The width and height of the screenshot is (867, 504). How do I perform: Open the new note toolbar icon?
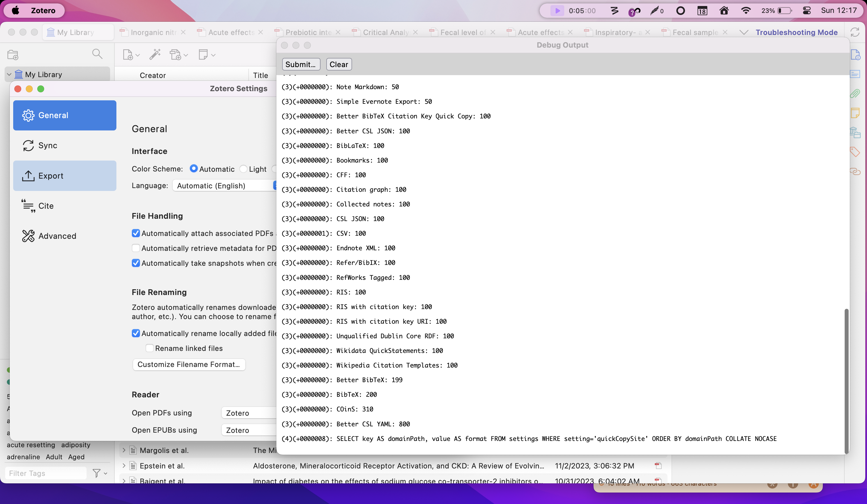point(203,54)
